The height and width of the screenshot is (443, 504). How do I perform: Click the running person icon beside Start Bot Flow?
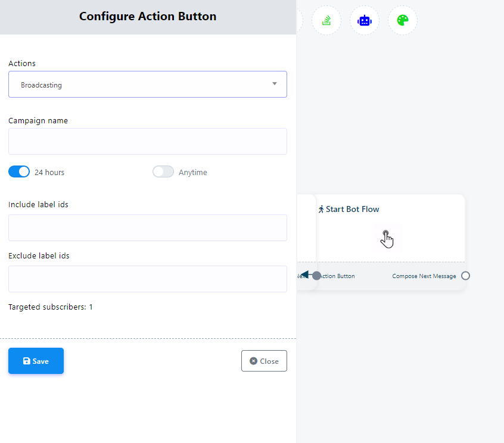pos(321,209)
